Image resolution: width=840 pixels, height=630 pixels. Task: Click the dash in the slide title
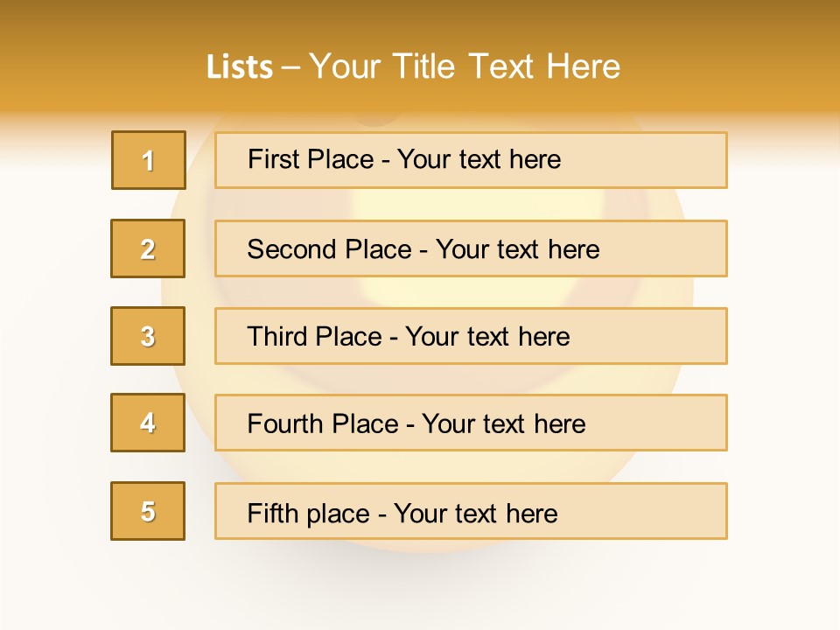(x=291, y=67)
